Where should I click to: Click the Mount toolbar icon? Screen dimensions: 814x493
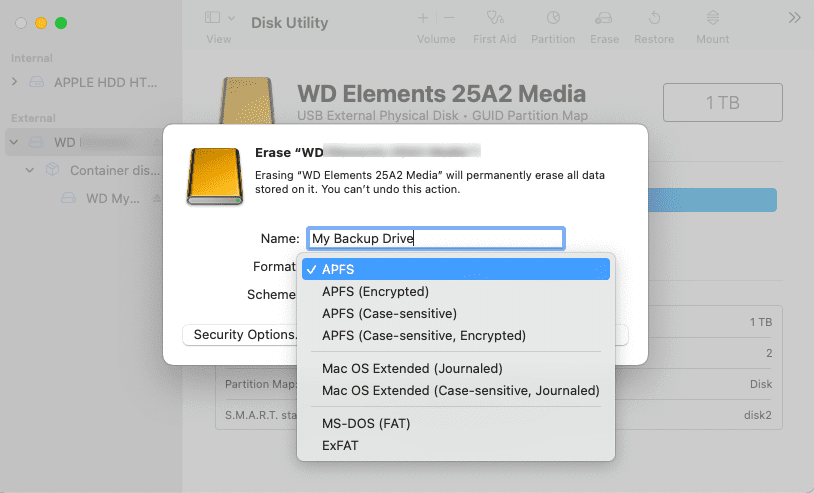pyautogui.click(x=712, y=18)
